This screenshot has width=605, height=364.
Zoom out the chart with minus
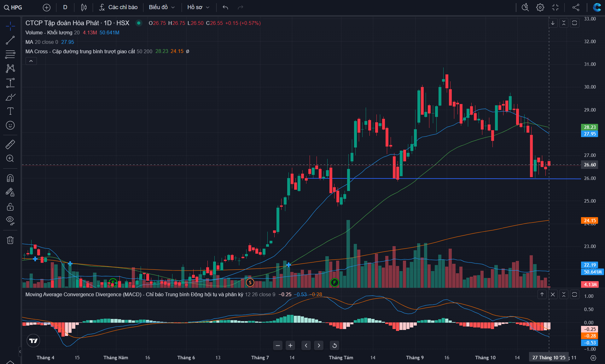coord(278,345)
